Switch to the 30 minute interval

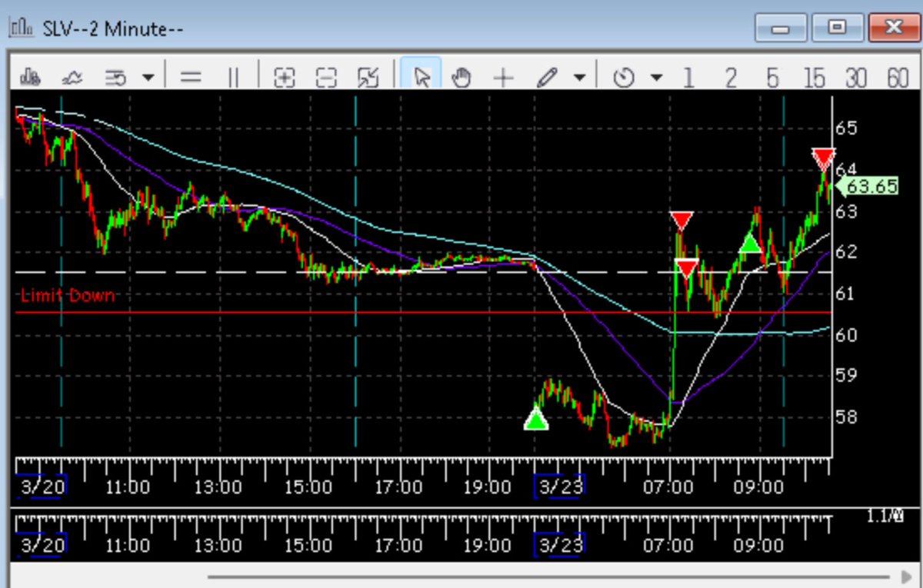[x=856, y=77]
